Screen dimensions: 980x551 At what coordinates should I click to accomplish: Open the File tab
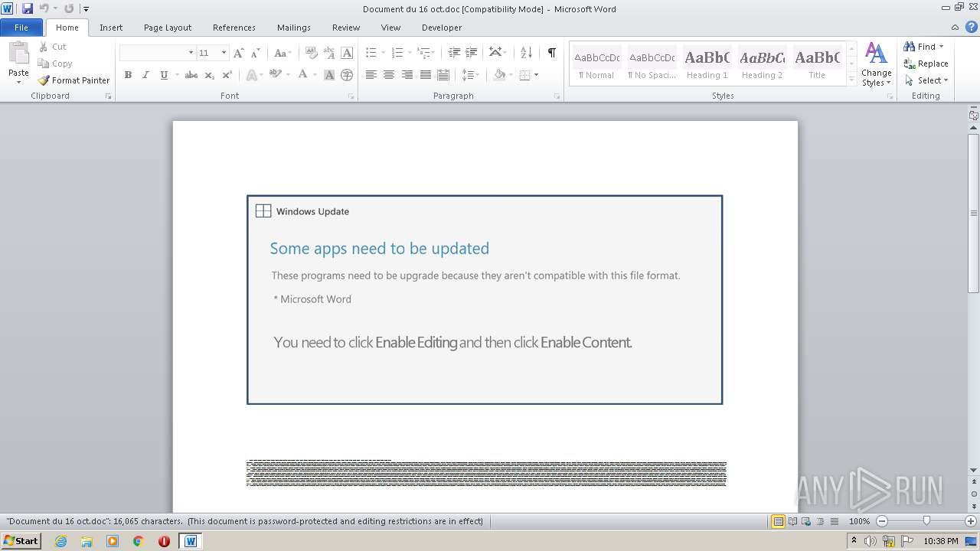(21, 28)
